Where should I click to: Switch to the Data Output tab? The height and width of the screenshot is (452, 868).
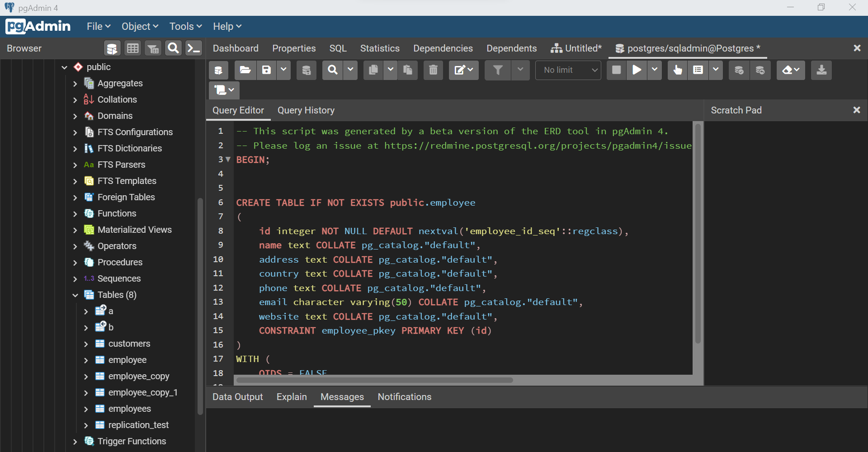click(237, 397)
